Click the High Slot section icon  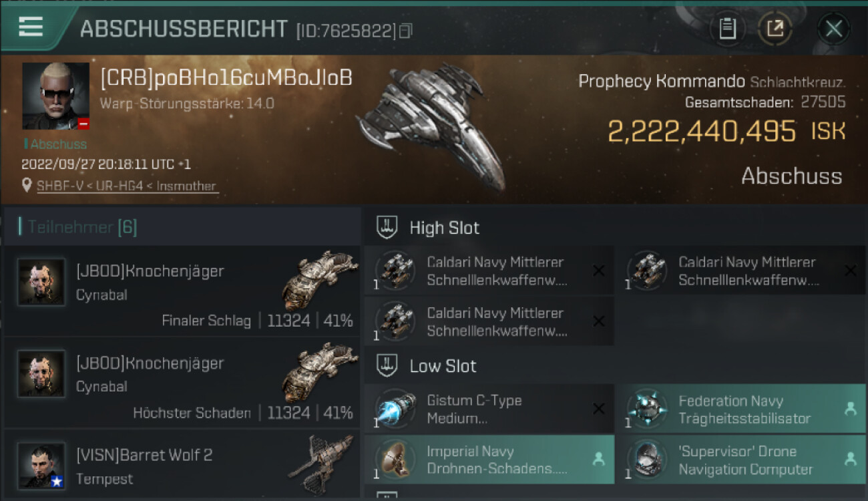387,228
